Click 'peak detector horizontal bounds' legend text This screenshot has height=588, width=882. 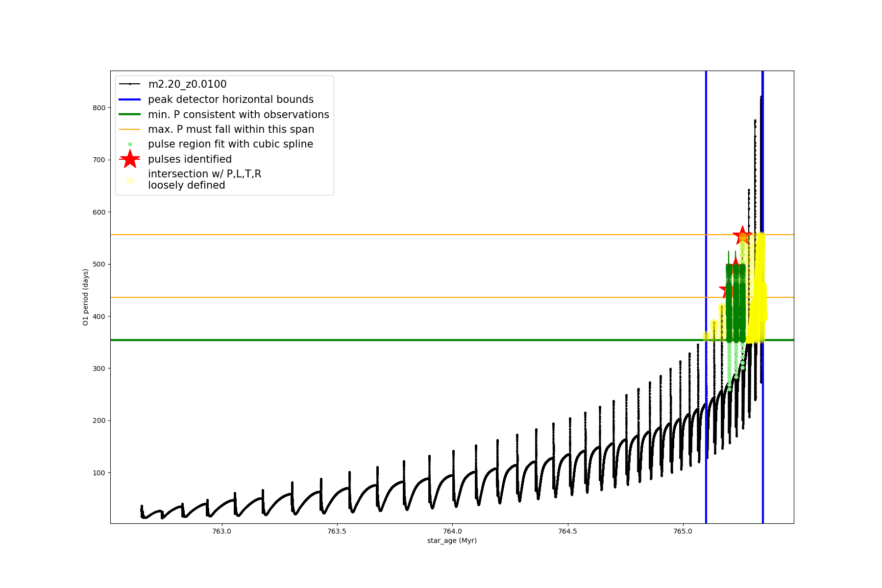pyautogui.click(x=231, y=99)
